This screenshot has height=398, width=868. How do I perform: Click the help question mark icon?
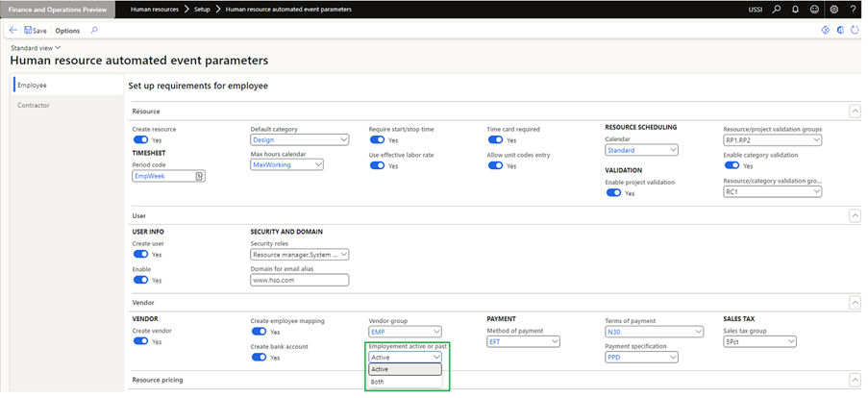[854, 10]
